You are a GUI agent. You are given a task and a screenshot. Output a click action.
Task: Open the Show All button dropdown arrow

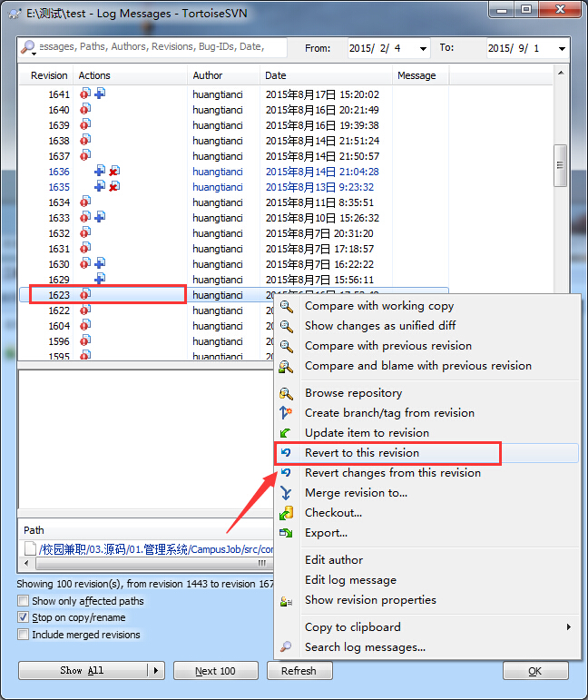tap(156, 671)
